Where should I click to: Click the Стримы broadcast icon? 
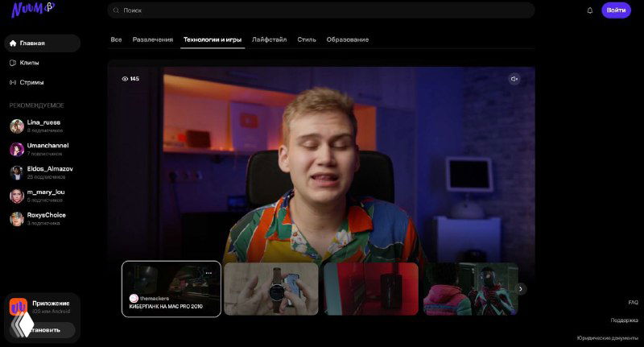click(13, 83)
